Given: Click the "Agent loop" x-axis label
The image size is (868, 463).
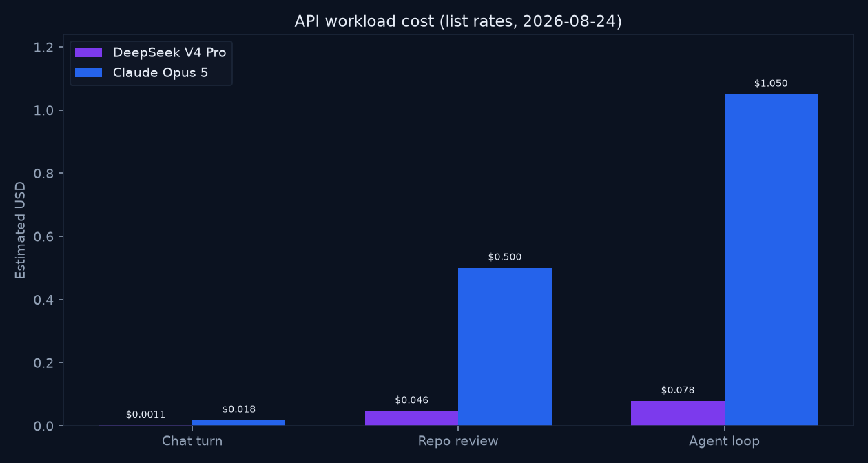Looking at the screenshot, I should 724,441.
